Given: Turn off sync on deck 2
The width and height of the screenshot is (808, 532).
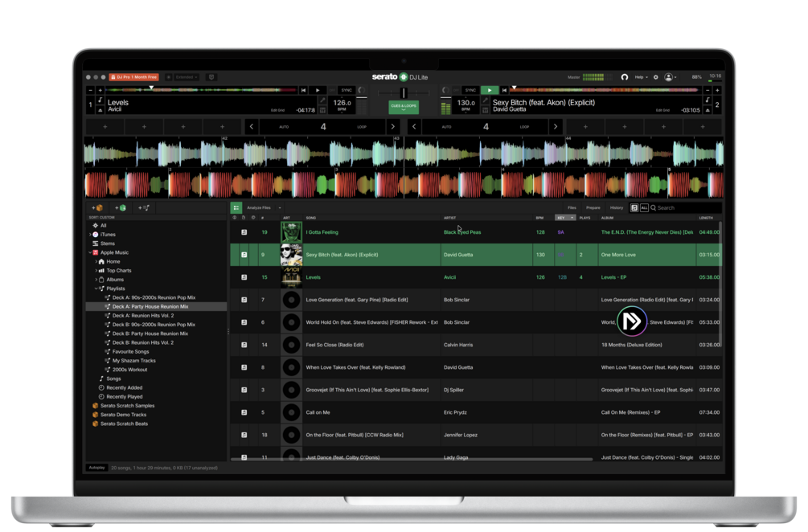Looking at the screenshot, I should tap(456, 90).
